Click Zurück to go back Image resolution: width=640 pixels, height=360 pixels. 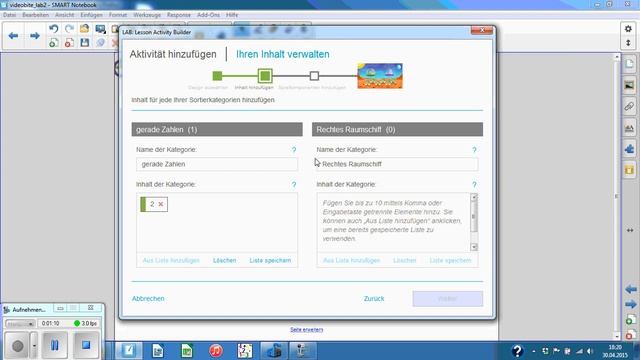point(374,299)
